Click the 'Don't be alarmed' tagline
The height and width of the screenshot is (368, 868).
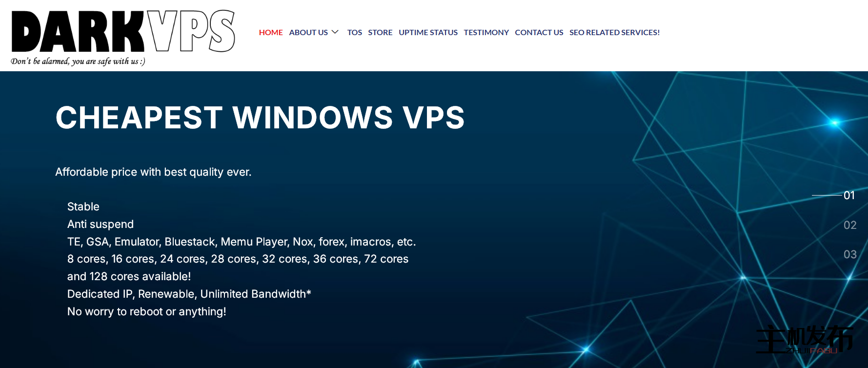click(78, 61)
